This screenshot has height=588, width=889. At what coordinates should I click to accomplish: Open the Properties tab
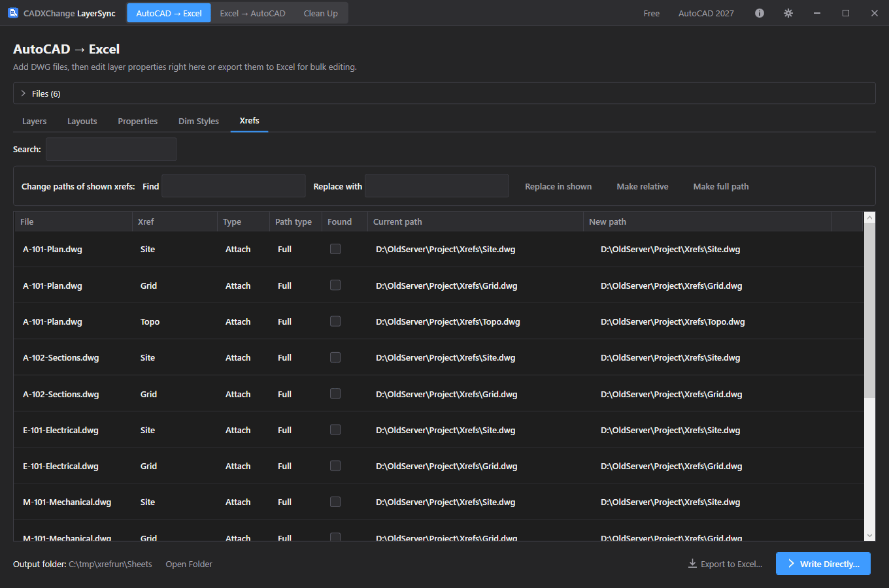point(138,122)
